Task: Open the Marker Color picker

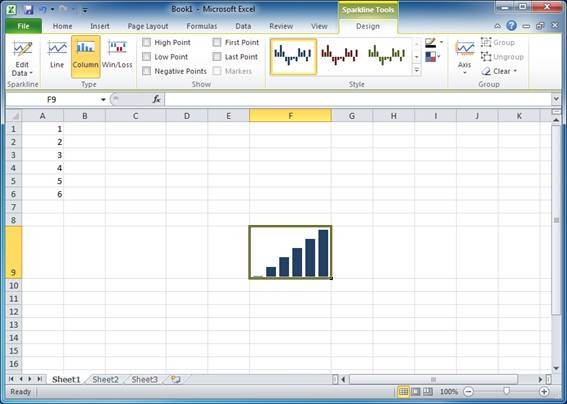Action: (x=433, y=57)
